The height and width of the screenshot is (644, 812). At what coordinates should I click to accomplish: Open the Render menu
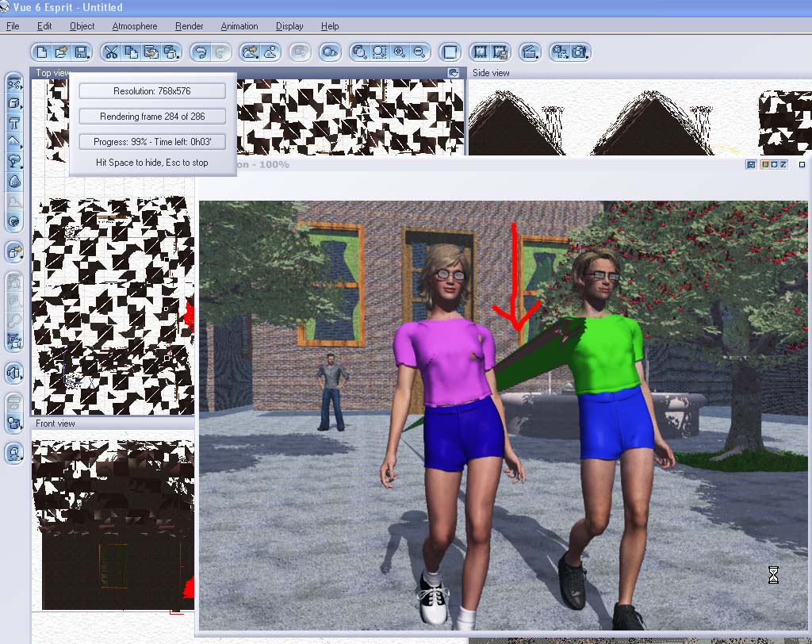pos(189,26)
